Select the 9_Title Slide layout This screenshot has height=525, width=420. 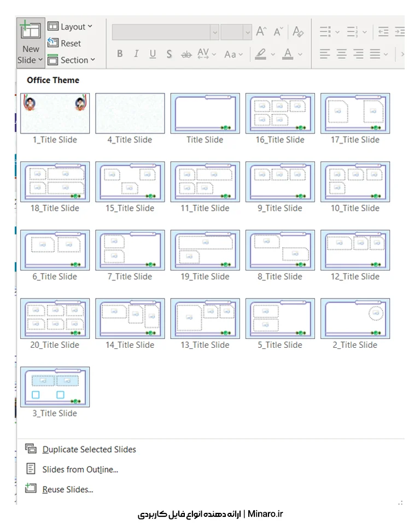coord(280,187)
